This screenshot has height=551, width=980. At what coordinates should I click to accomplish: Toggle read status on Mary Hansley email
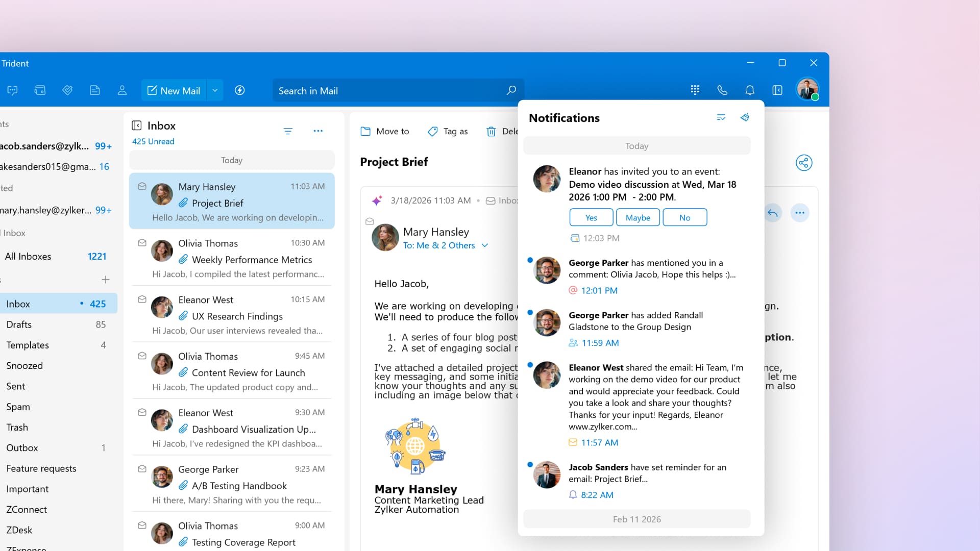pyautogui.click(x=142, y=186)
